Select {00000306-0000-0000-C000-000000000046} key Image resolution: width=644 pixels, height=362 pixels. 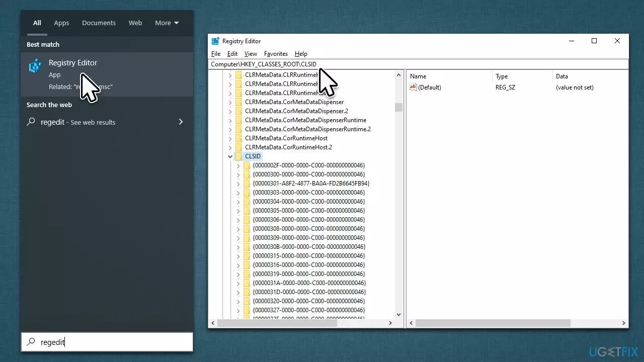[308, 220]
